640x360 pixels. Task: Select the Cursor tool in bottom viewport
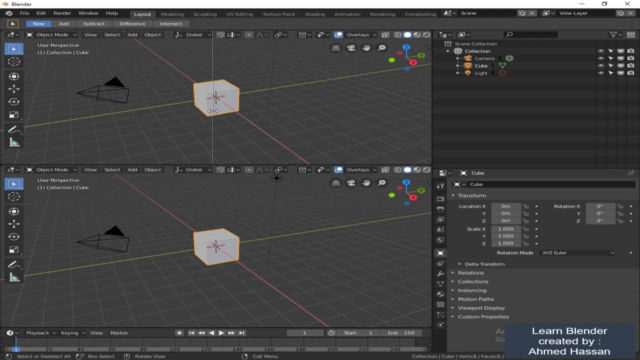(x=13, y=197)
